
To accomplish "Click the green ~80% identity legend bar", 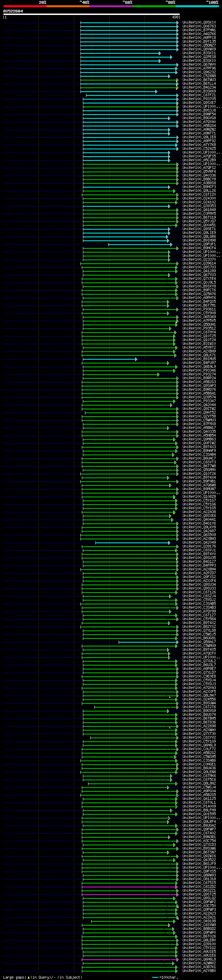I will coord(154,6).
